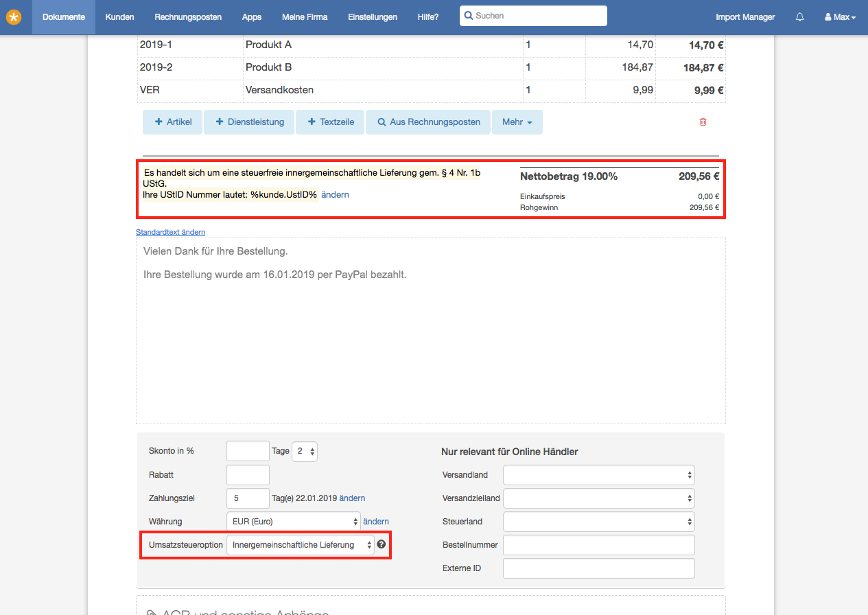Click article number 2019-1 cell
This screenshot has width=868, height=615.
(x=190, y=45)
